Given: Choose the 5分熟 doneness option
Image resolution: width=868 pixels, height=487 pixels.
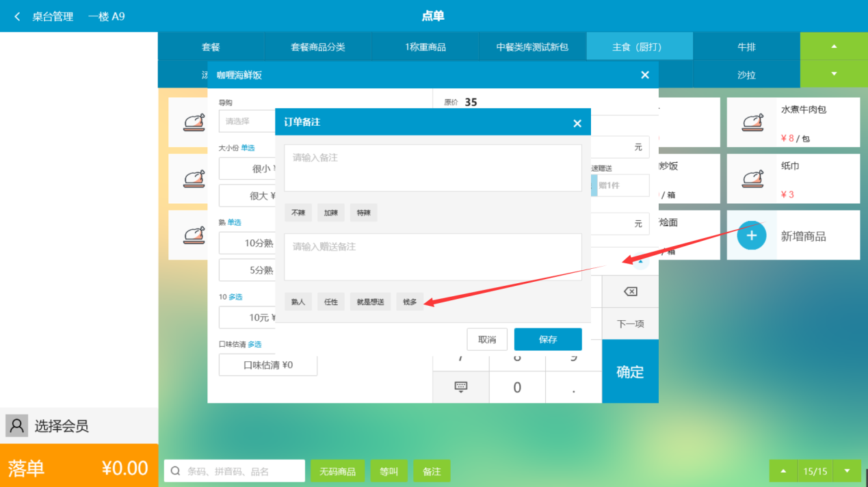Looking at the screenshot, I should 248,270.
